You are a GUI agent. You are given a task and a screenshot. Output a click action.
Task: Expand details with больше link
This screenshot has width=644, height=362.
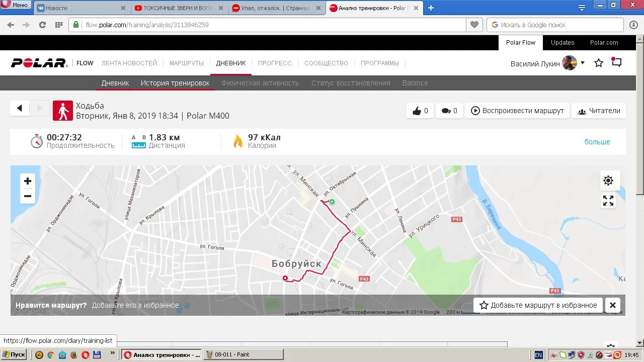pos(597,142)
